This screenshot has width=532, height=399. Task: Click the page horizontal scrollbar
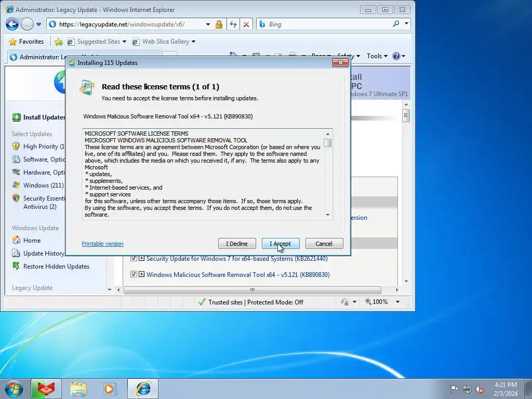(x=252, y=290)
